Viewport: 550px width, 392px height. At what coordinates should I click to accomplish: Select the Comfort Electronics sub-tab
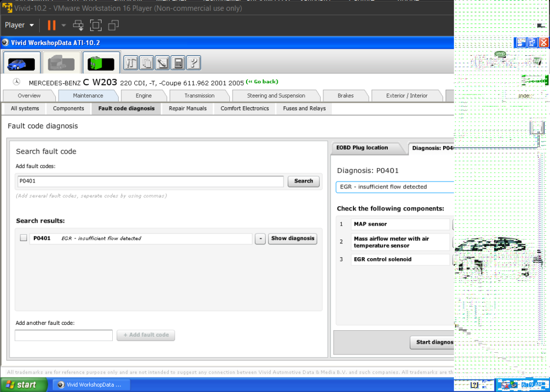[245, 108]
